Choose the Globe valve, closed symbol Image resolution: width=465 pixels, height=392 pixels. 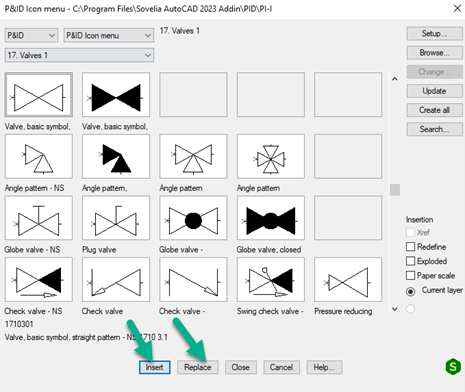pyautogui.click(x=271, y=218)
